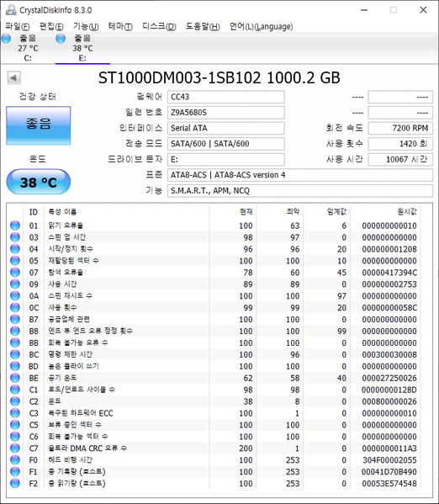The image size is (439, 504).
Task: Click the status orb for ID BD
Action: [15, 366]
